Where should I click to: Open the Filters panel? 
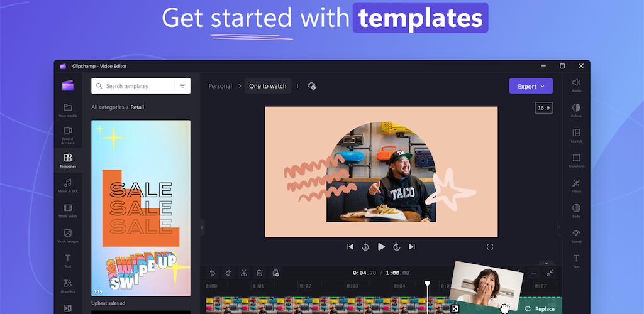click(x=576, y=186)
